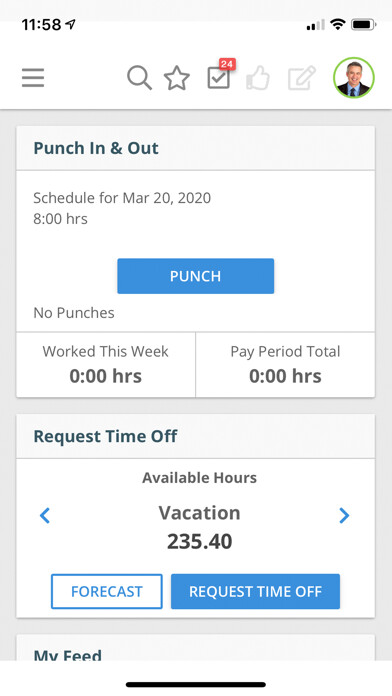
Task: Open the user profile avatar
Action: point(354,78)
